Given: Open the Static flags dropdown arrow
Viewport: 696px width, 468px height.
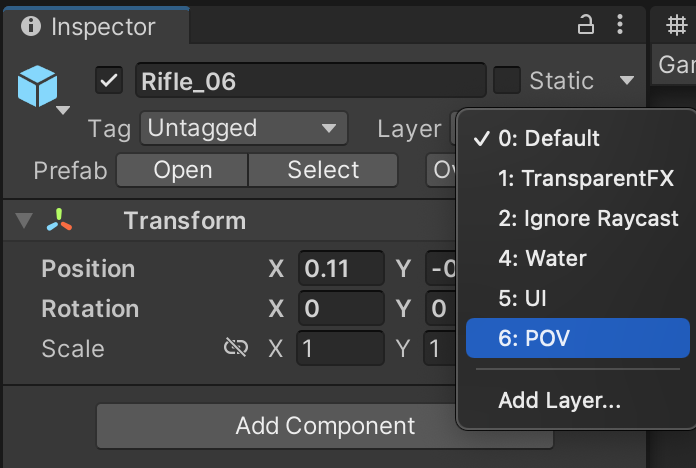Looking at the screenshot, I should (x=627, y=81).
